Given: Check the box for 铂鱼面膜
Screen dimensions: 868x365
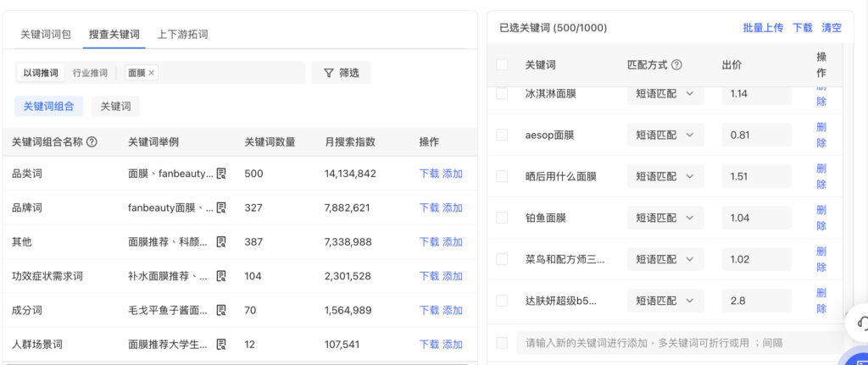Looking at the screenshot, I should (x=502, y=218).
